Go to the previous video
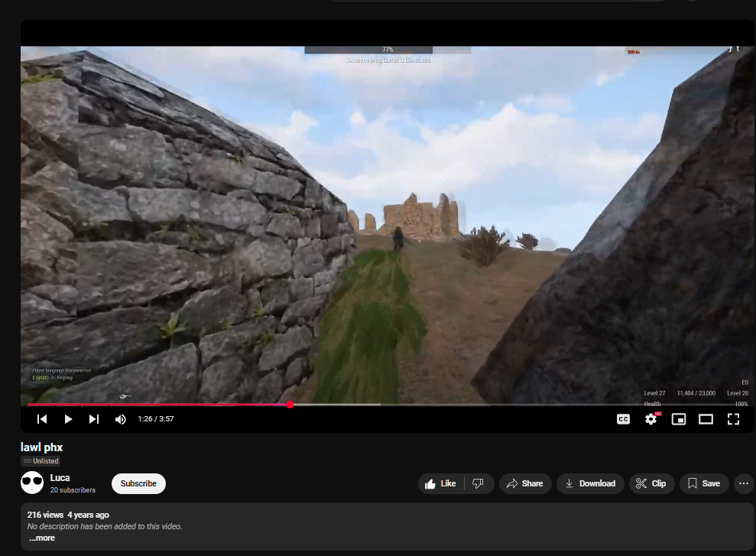The image size is (756, 556). coord(42,419)
